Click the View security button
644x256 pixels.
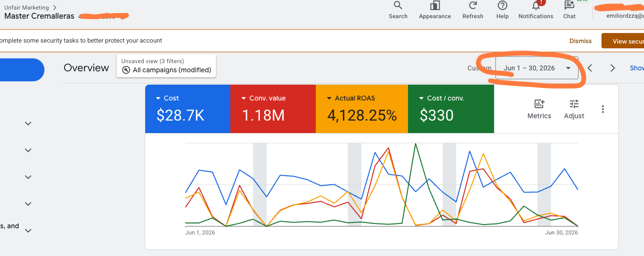pos(623,41)
